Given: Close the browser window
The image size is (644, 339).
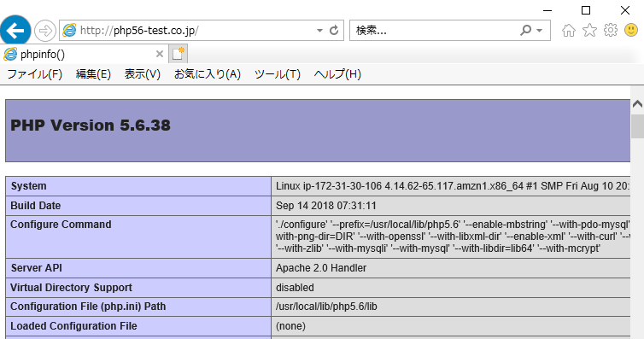Looking at the screenshot, I should coord(625,10).
